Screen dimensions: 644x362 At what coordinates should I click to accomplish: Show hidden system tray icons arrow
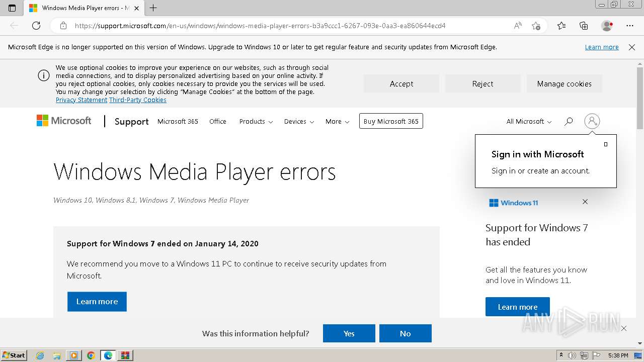pyautogui.click(x=561, y=355)
